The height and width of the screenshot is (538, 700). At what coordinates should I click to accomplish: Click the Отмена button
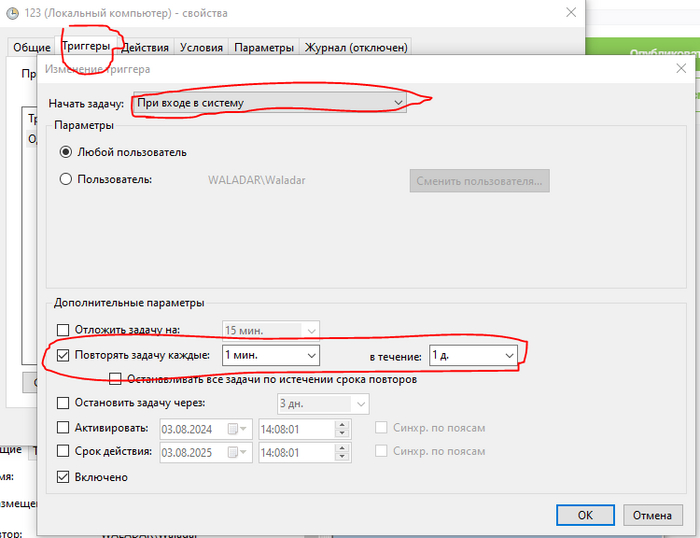[x=653, y=515]
